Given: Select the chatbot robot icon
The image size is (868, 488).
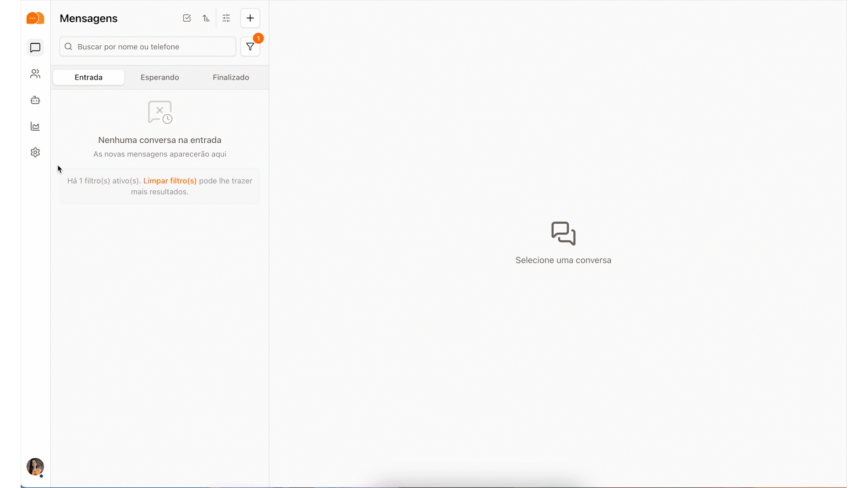Looking at the screenshot, I should pyautogui.click(x=35, y=100).
